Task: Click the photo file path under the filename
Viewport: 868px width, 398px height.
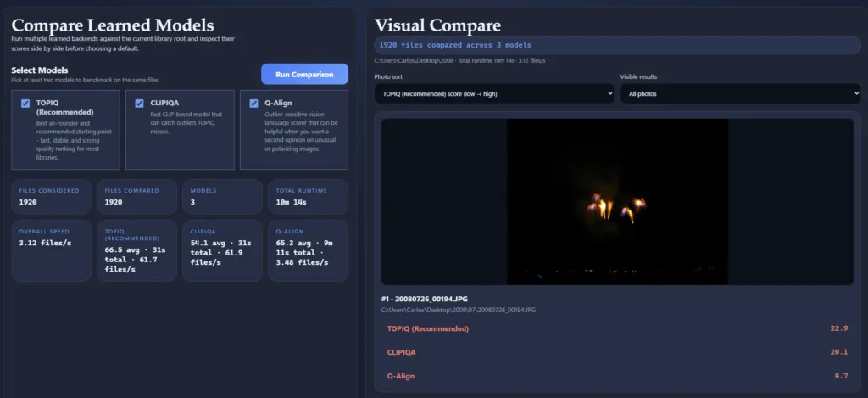Action: 459,310
